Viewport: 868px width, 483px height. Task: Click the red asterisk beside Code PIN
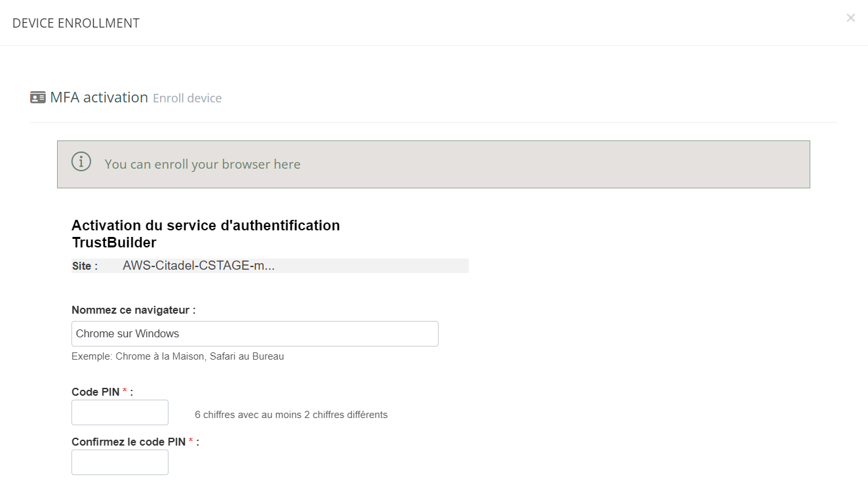(x=125, y=391)
